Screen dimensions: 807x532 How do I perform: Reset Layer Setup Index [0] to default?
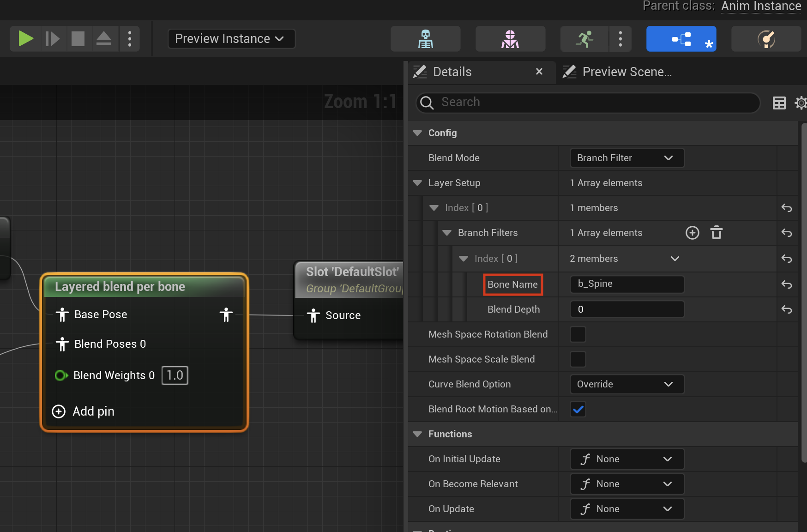786,208
